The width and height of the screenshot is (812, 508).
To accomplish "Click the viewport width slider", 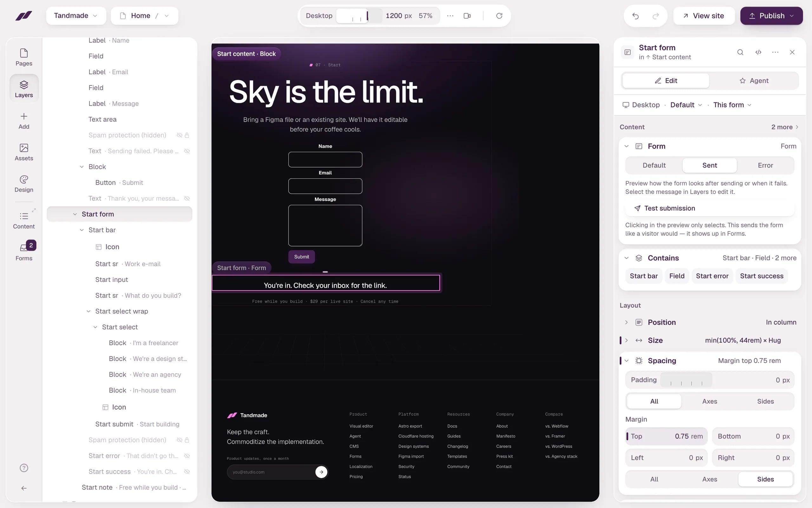I will point(359,16).
